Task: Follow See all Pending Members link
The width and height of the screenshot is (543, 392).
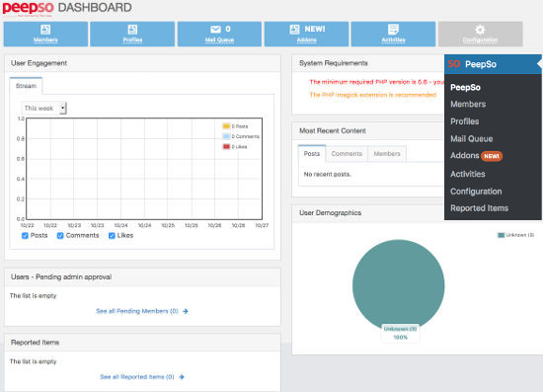Action: tap(137, 311)
